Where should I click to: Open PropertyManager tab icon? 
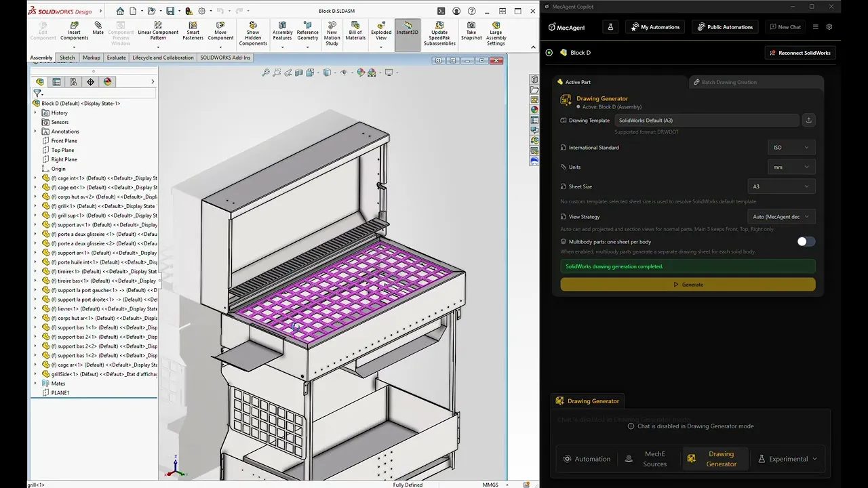pyautogui.click(x=56, y=82)
